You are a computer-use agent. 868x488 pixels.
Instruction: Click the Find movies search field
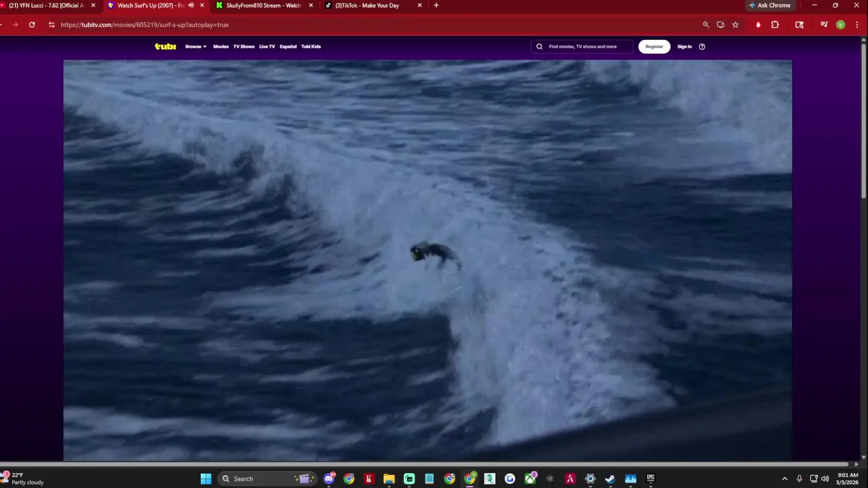click(x=582, y=47)
